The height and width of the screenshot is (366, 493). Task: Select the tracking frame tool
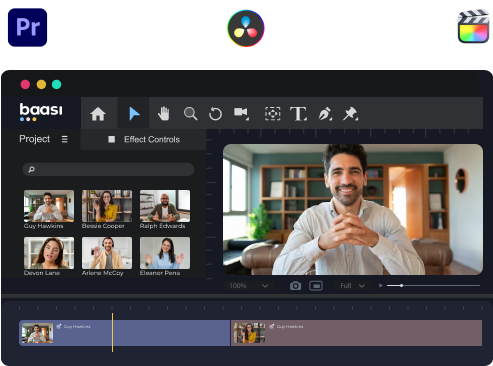pyautogui.click(x=273, y=114)
